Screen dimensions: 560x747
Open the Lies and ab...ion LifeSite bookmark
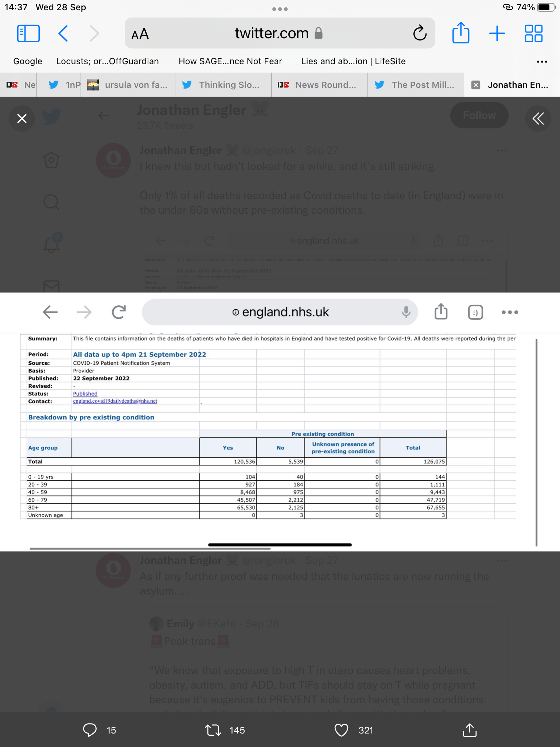[x=353, y=61]
